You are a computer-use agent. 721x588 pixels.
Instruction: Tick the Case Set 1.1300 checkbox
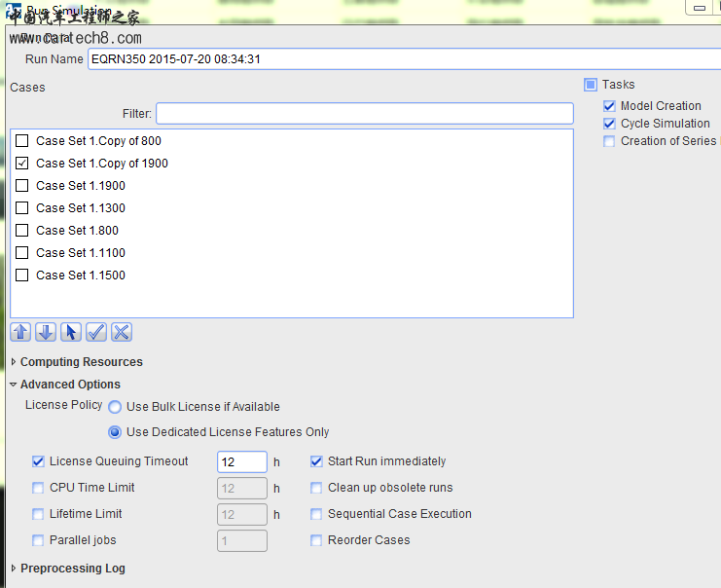tap(22, 208)
